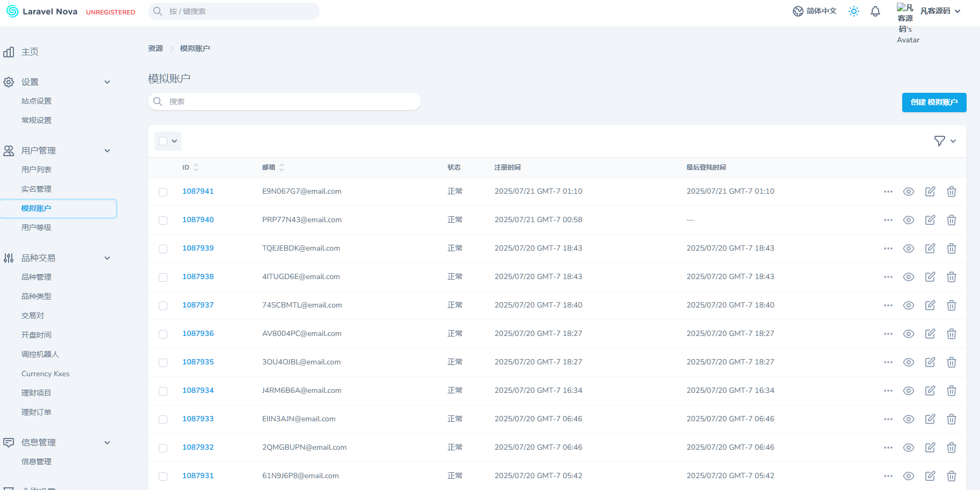Toggle the light/dark theme sun icon
The height and width of the screenshot is (490, 980).
(853, 11)
